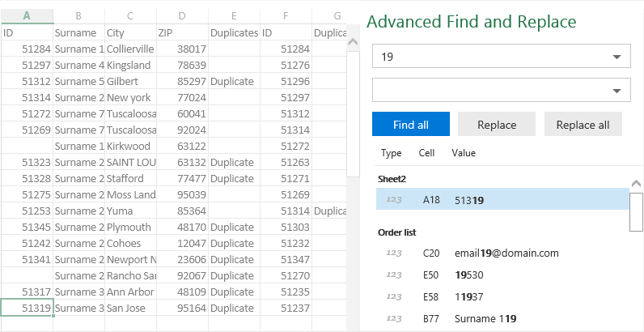This screenshot has width=644, height=332.
Task: Click cell containing San Jose
Action: [x=130, y=309]
